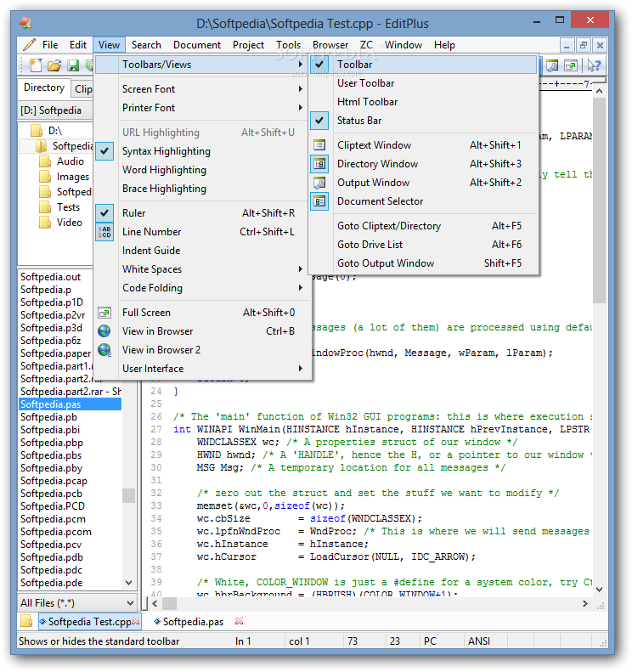Click the pencil icon left of File menu

coord(30,44)
